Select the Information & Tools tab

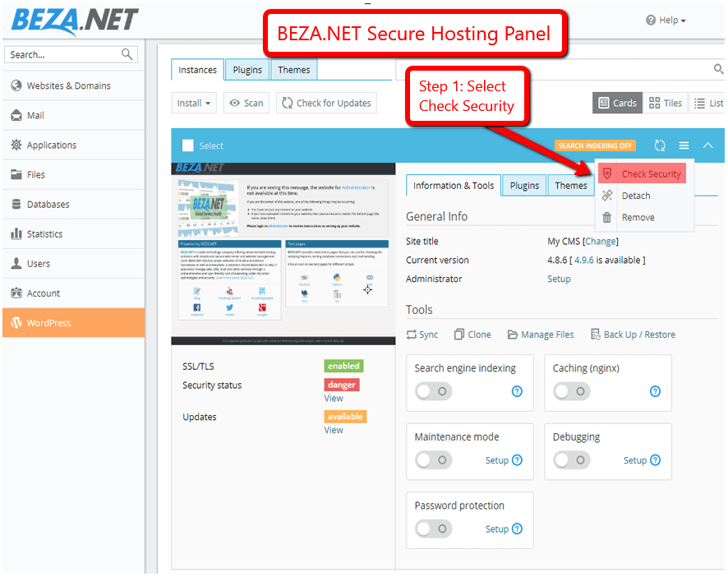point(454,186)
